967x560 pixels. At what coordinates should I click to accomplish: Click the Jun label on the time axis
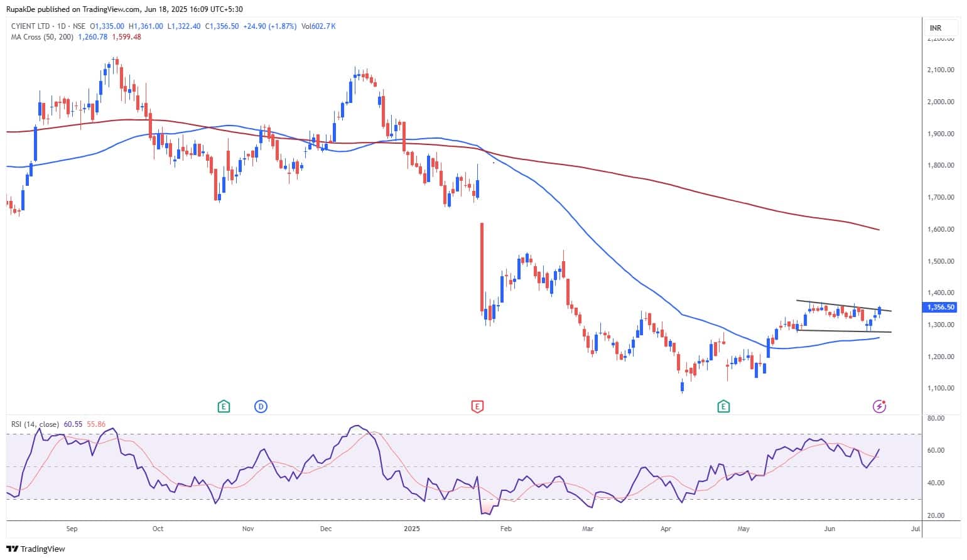tap(829, 529)
